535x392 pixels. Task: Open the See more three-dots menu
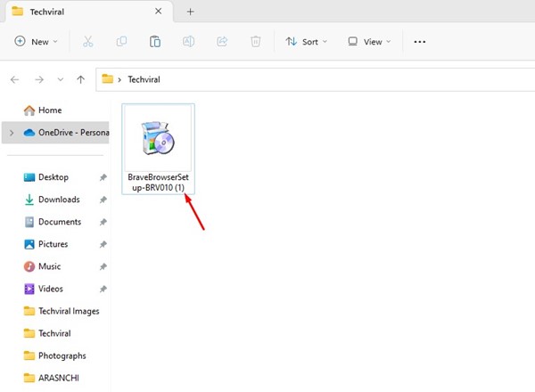click(419, 42)
